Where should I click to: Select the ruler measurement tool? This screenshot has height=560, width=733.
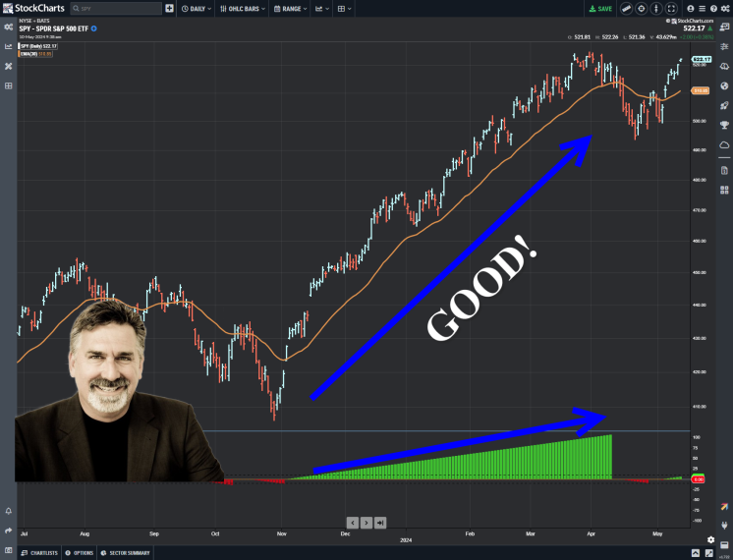tap(627, 9)
